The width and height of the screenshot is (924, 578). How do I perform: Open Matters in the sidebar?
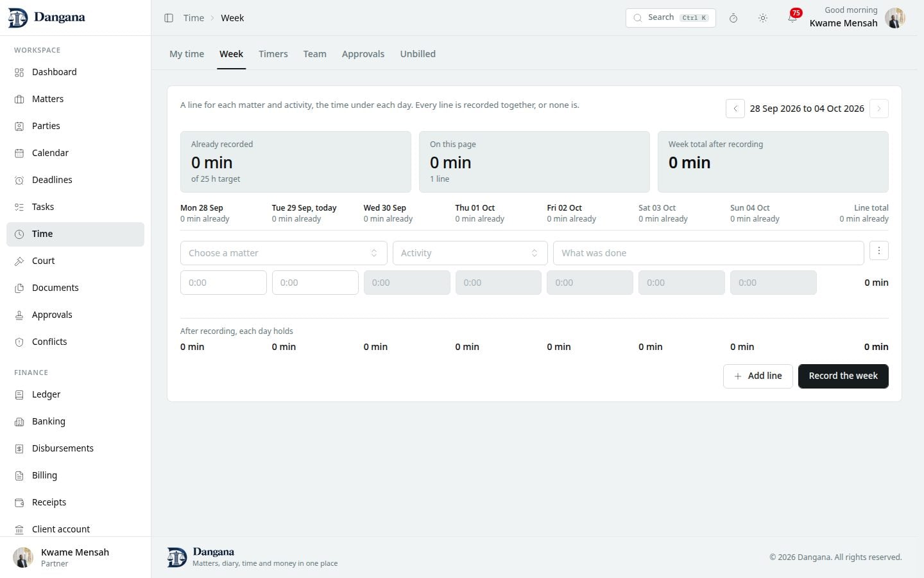(75, 99)
